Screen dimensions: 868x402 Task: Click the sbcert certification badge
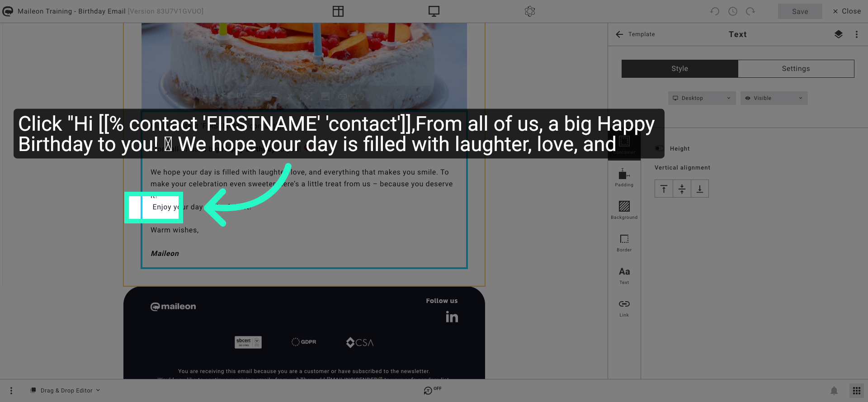[x=248, y=342]
